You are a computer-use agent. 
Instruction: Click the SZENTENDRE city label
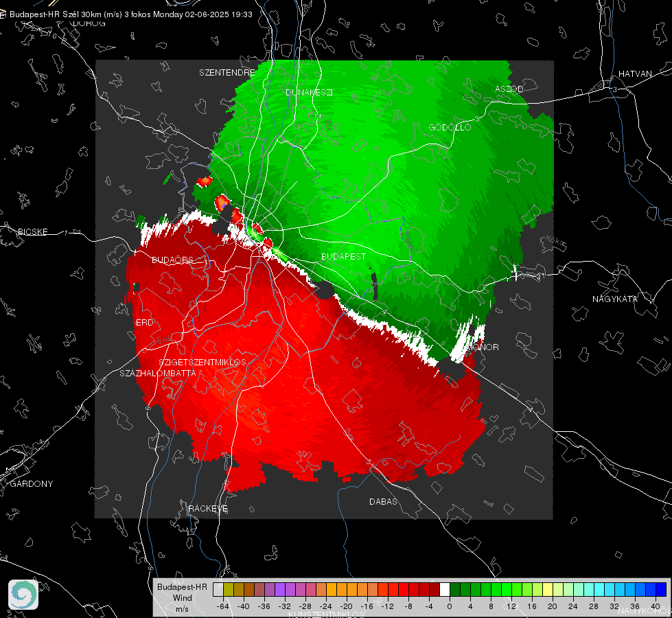[227, 73]
